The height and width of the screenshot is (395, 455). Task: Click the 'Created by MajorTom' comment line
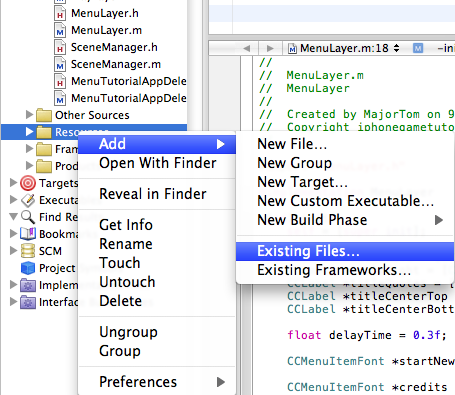click(357, 114)
